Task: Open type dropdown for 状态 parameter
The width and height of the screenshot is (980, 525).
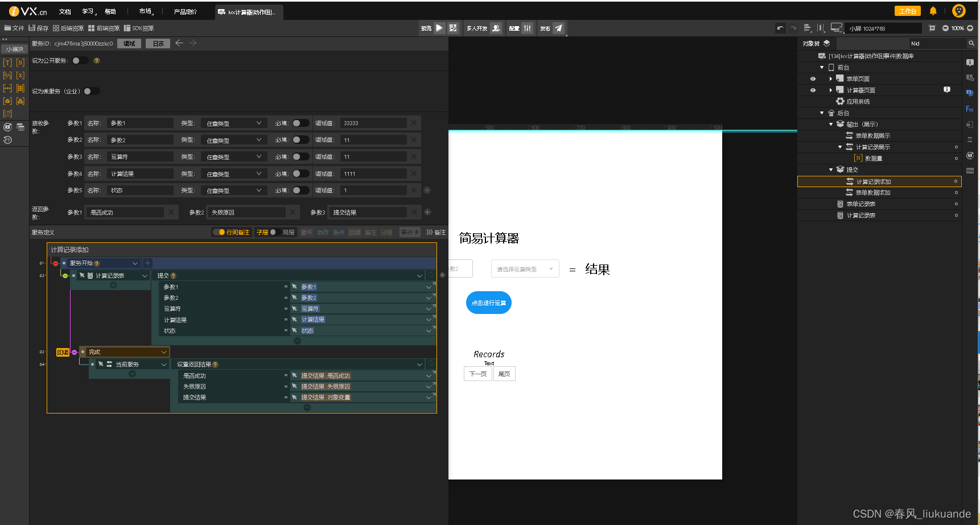Action: (x=234, y=190)
